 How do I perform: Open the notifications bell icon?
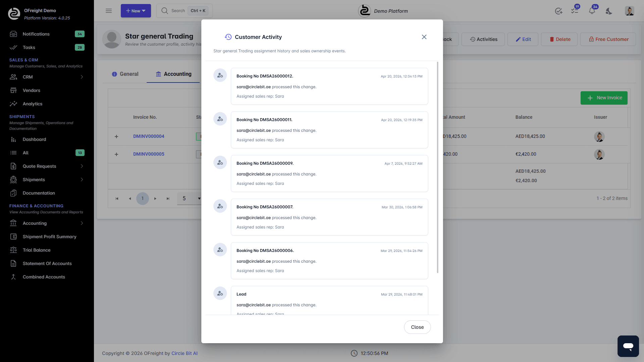click(x=592, y=11)
